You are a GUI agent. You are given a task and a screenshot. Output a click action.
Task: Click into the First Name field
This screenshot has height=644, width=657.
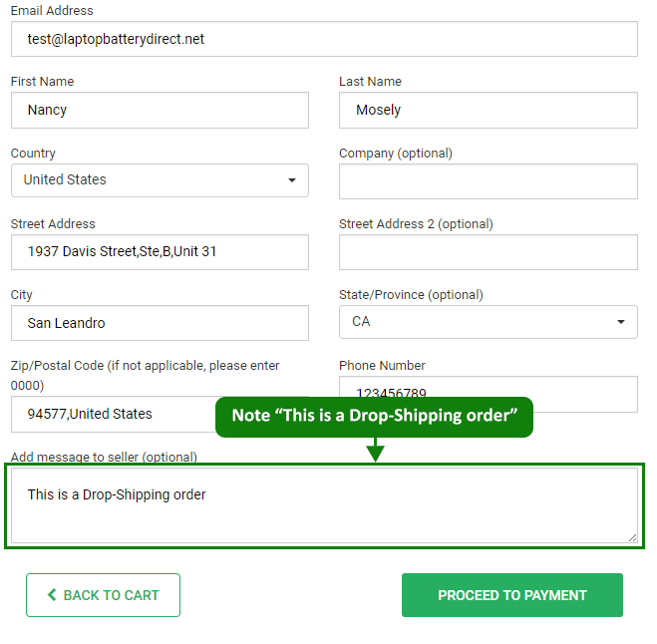[160, 110]
